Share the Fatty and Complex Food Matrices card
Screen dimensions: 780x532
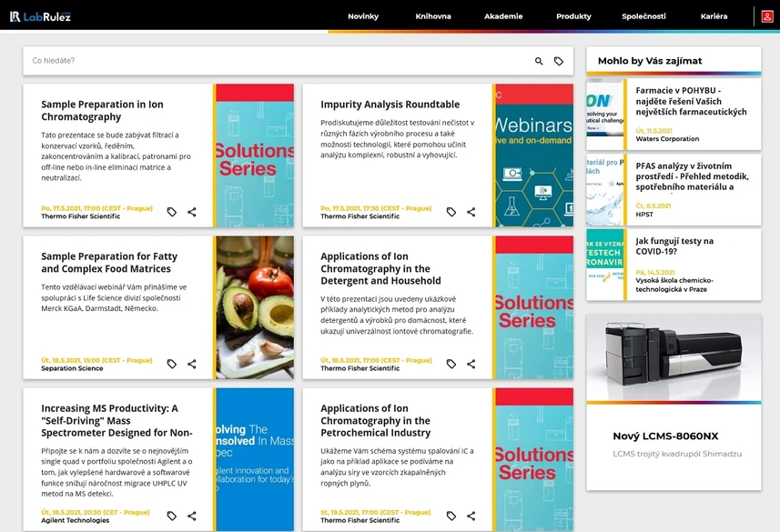click(x=192, y=364)
